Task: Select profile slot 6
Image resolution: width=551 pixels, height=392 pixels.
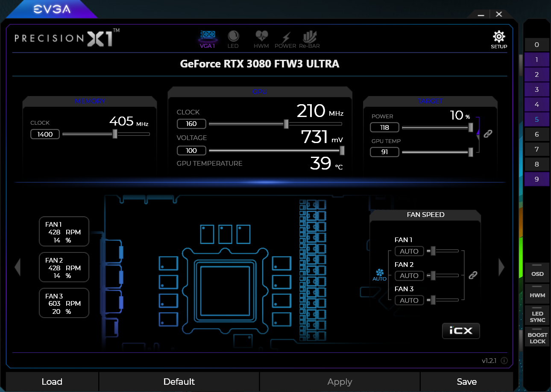Action: pos(537,135)
